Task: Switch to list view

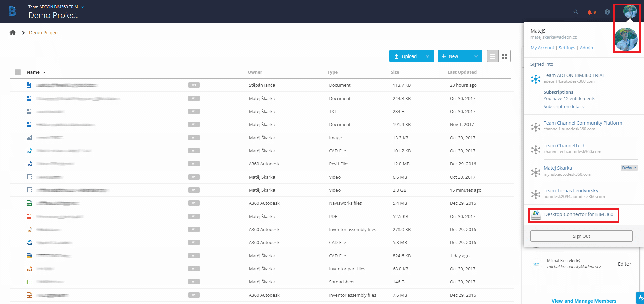Action: click(x=493, y=56)
